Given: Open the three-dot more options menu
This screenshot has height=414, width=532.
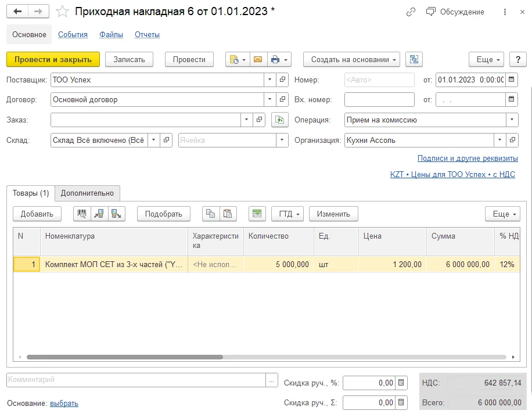Looking at the screenshot, I should pos(505,12).
